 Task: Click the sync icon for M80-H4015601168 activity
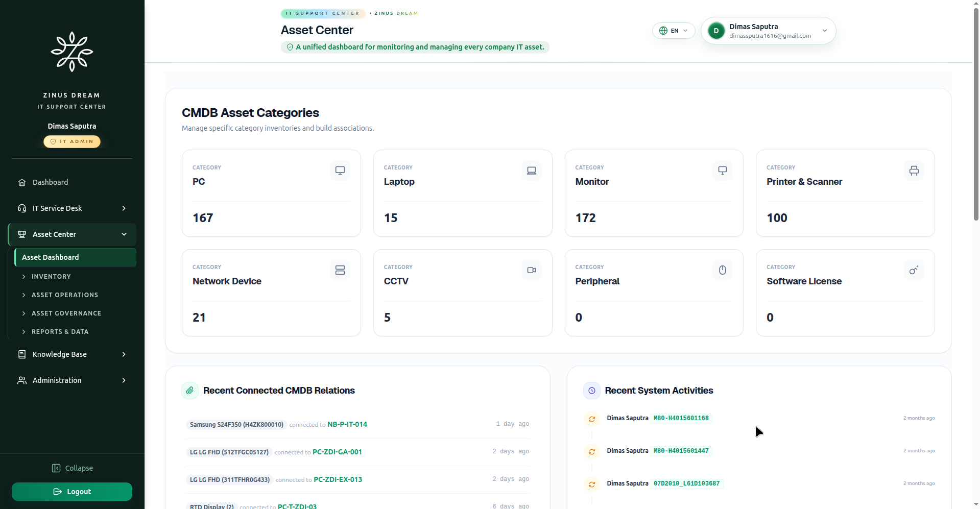click(592, 419)
